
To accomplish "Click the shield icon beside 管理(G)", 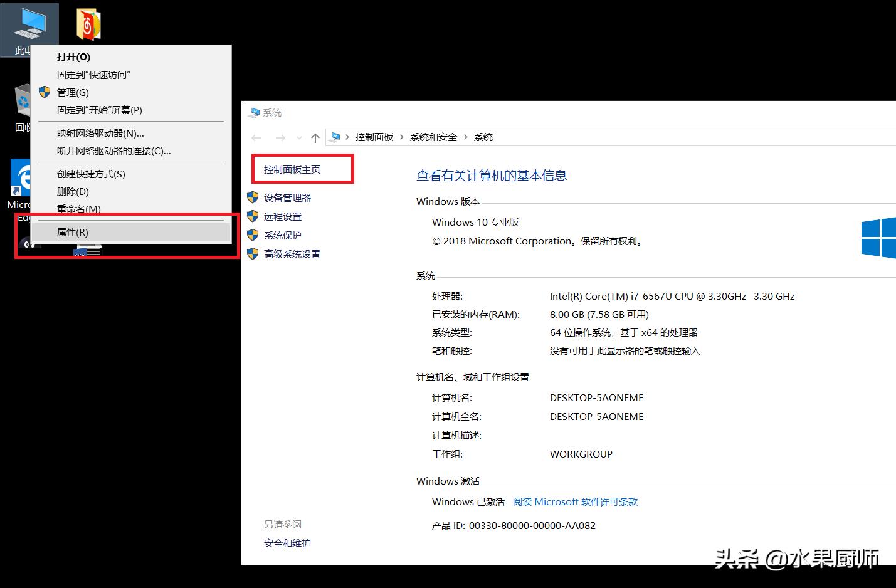I will coord(45,92).
